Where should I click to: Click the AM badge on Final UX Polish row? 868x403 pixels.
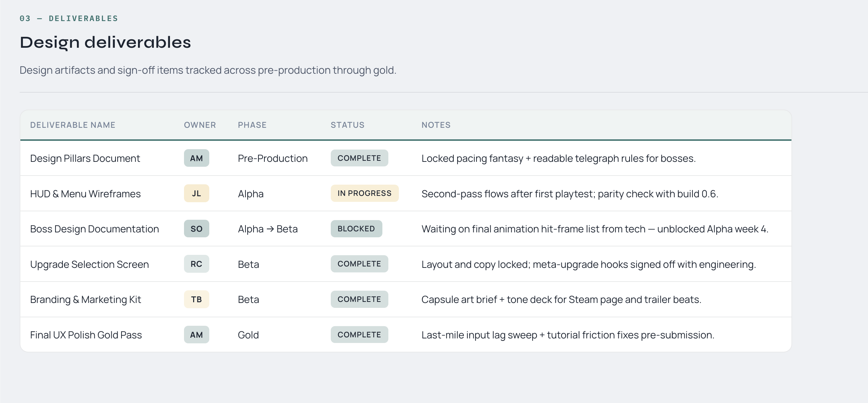(x=196, y=335)
